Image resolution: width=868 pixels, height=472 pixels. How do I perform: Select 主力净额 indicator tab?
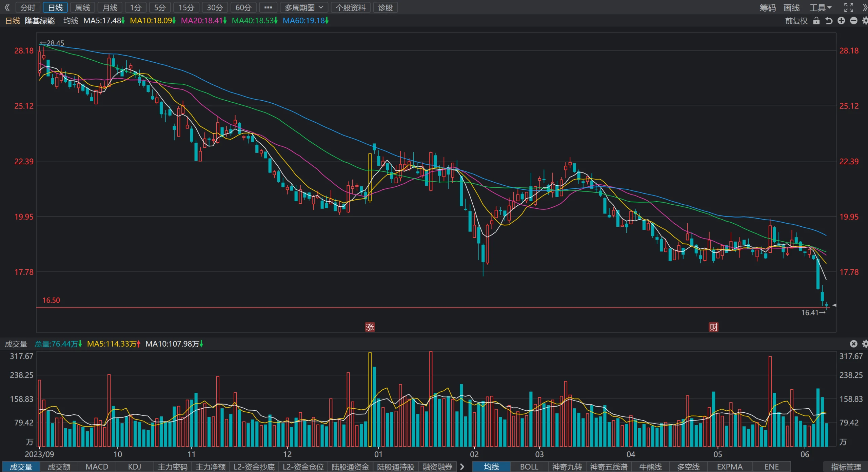click(x=211, y=467)
